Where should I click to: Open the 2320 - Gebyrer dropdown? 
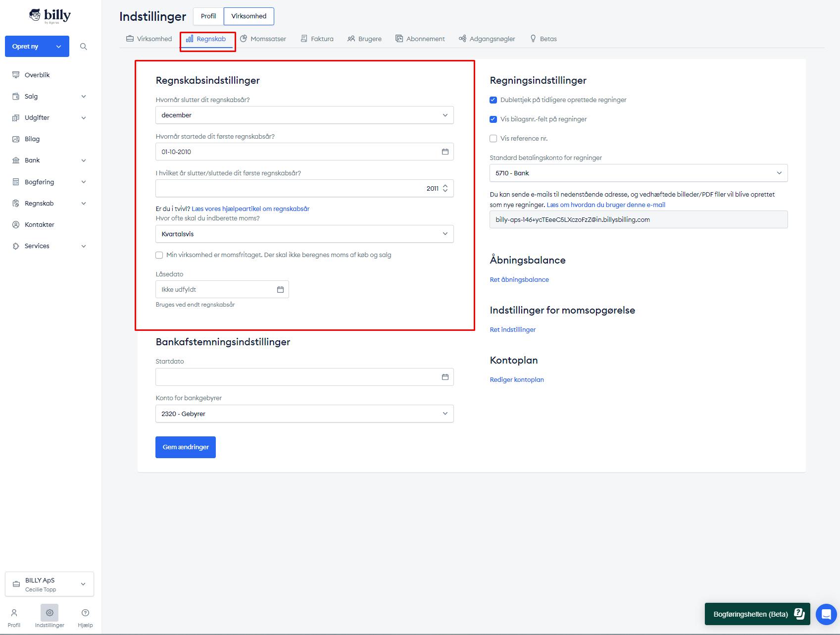pos(304,414)
